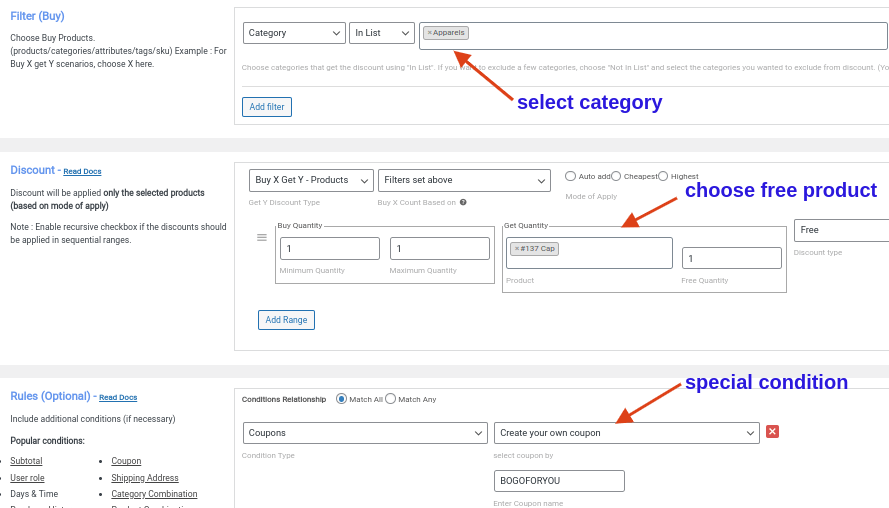Choose Match All conditions relationship
Image resolution: width=889 pixels, height=508 pixels.
(x=342, y=399)
